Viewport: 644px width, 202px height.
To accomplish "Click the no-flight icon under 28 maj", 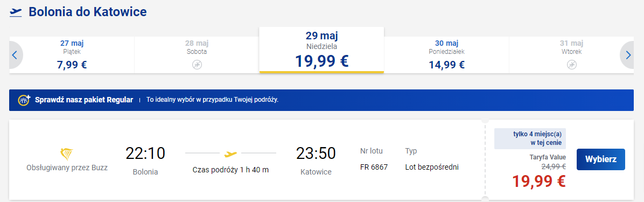I will (197, 65).
